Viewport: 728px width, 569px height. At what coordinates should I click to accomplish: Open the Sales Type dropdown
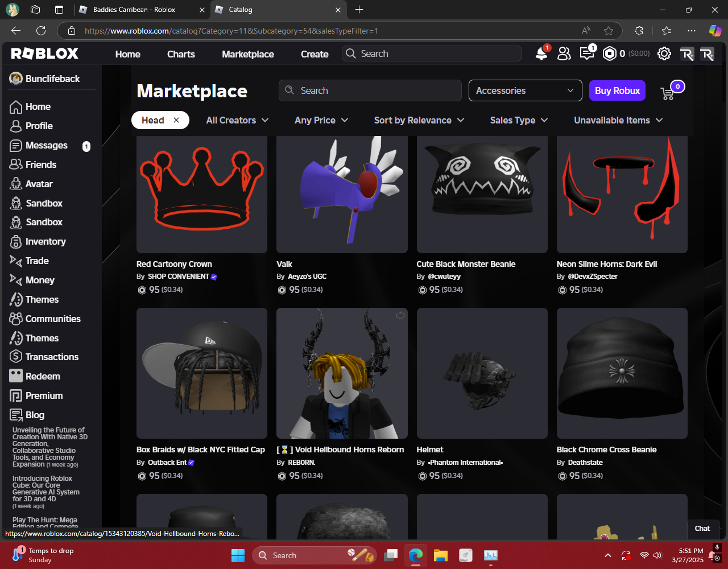519,120
